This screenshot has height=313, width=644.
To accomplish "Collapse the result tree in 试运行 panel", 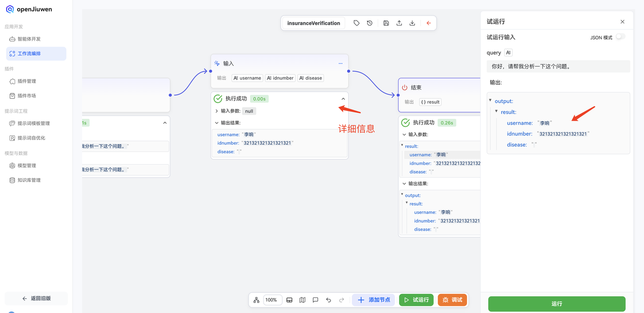I will pos(497,111).
